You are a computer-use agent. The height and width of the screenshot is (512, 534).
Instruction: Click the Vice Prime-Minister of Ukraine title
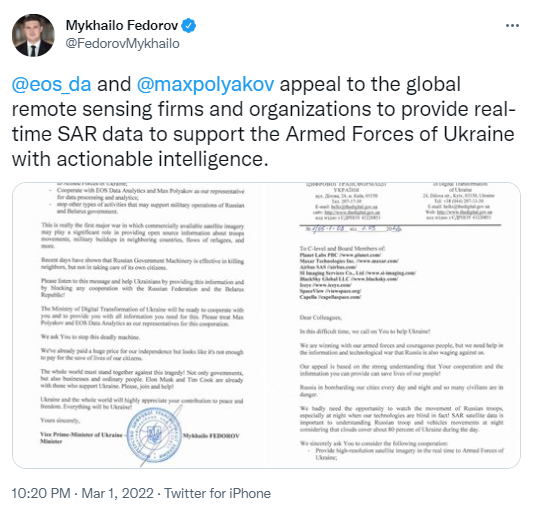[81, 435]
